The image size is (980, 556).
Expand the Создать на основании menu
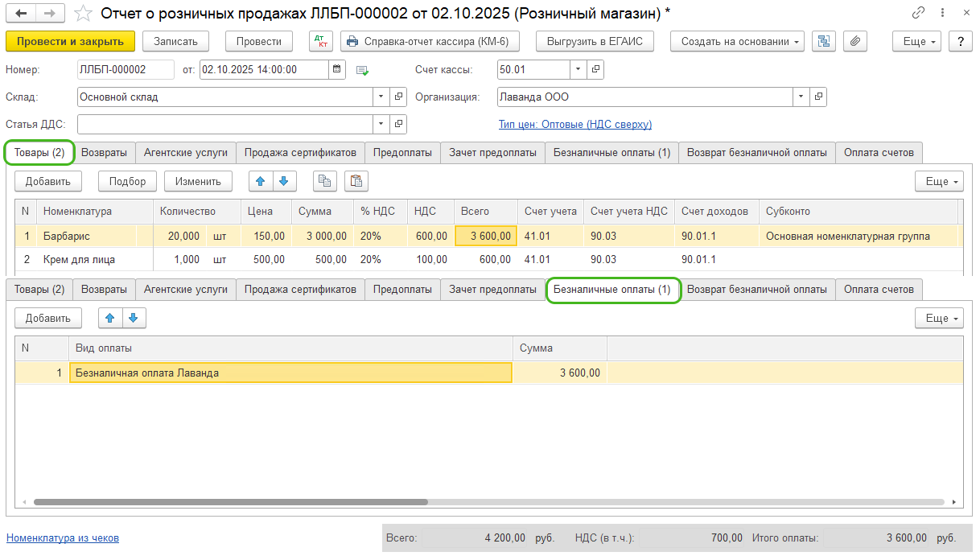(x=737, y=42)
